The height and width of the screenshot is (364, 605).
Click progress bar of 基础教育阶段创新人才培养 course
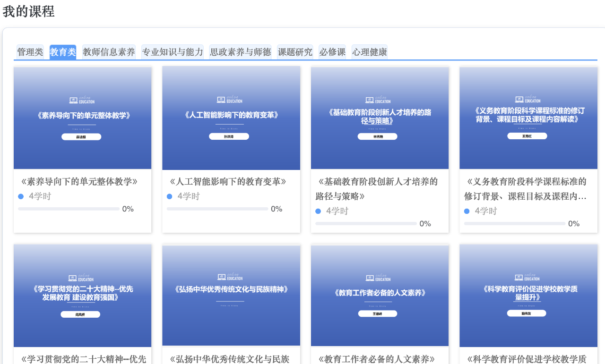[366, 223]
